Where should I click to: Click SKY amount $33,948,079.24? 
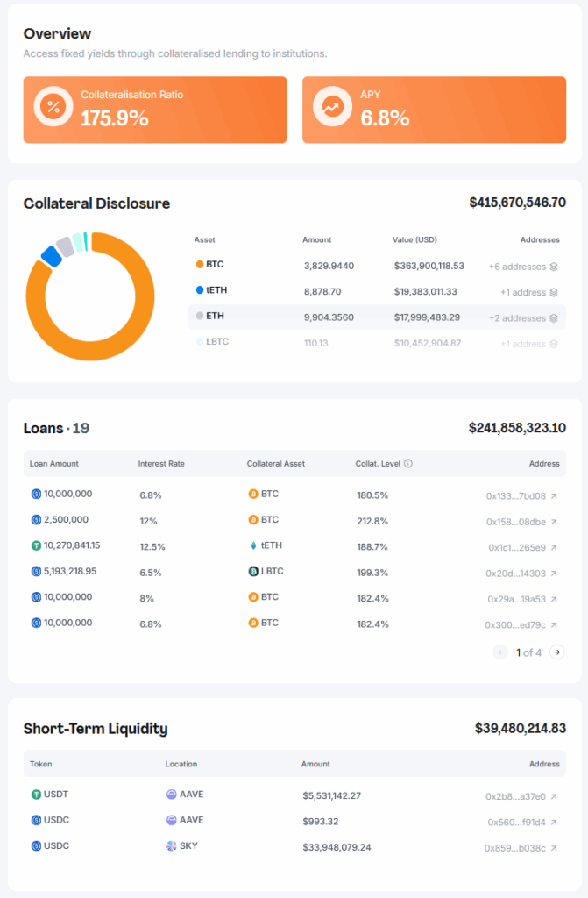click(337, 848)
